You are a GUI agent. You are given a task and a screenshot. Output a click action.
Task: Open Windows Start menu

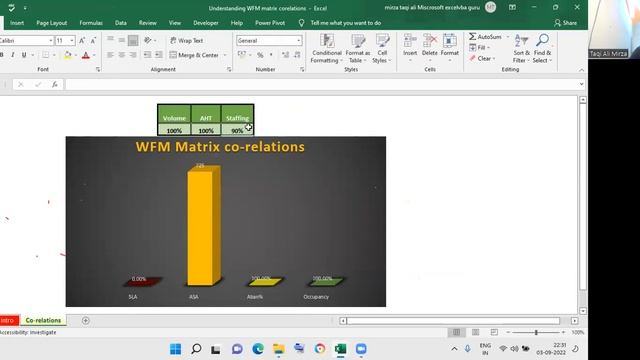tap(176, 349)
